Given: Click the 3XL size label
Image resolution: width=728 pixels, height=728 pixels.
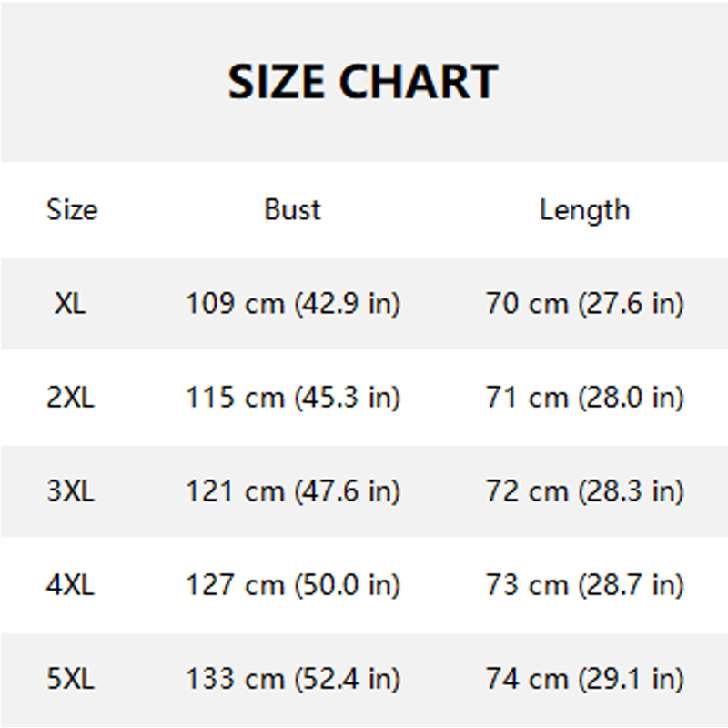Looking at the screenshot, I should tap(70, 491).
